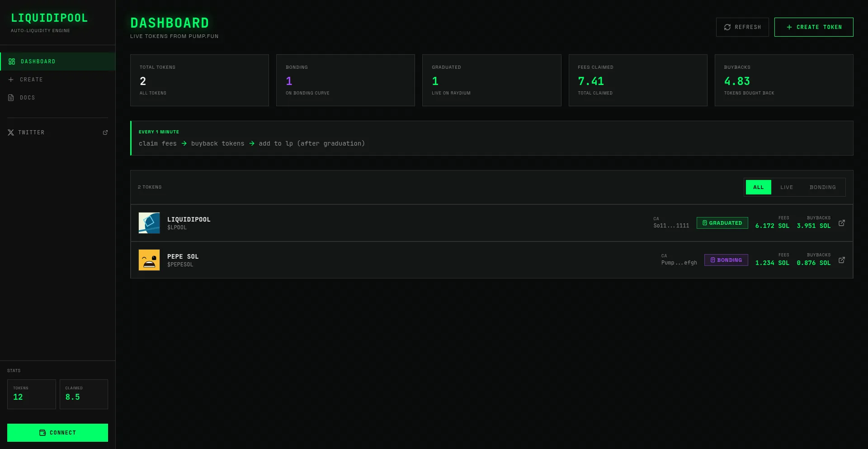This screenshot has width=868, height=449.
Task: Click the Dashboard grid icon in sidebar
Action: coord(12,61)
